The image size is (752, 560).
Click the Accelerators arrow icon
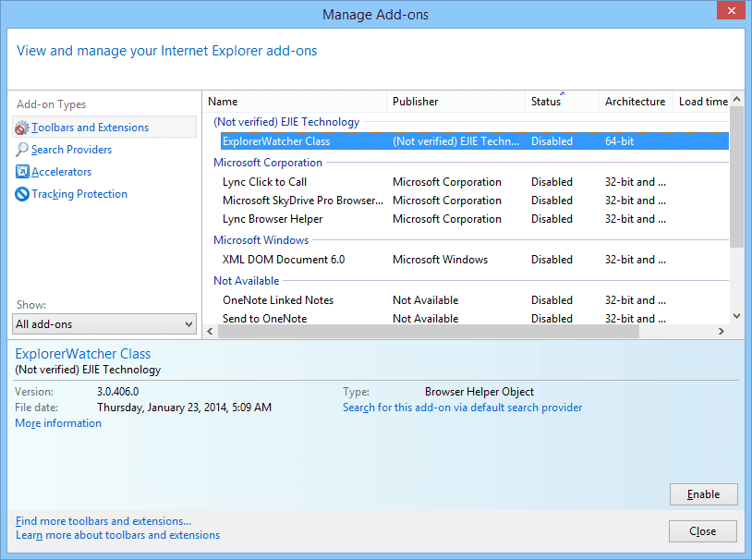(22, 172)
